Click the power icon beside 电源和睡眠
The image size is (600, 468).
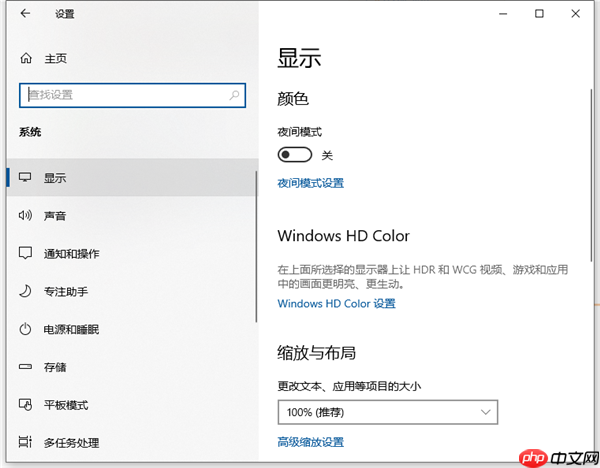25,329
